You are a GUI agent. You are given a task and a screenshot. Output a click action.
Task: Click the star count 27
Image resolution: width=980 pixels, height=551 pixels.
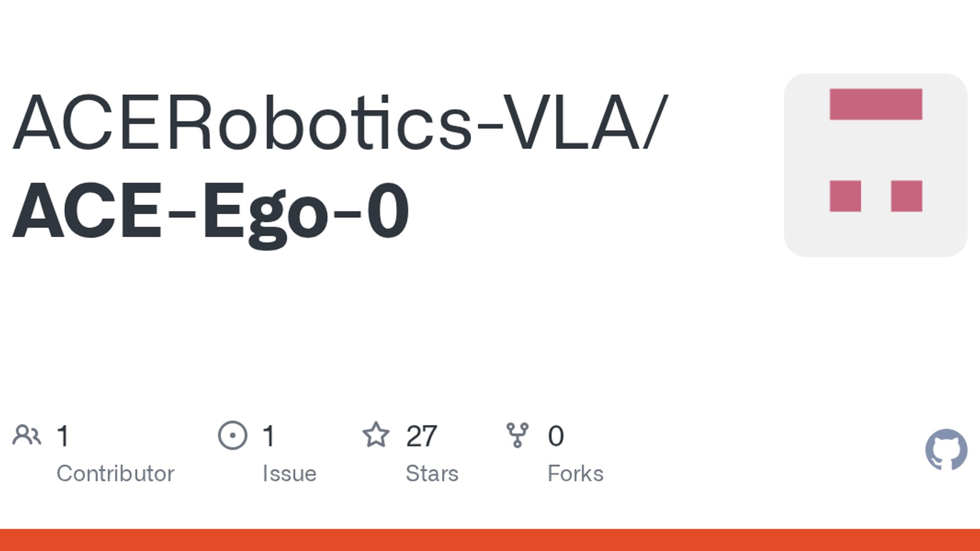422,436
